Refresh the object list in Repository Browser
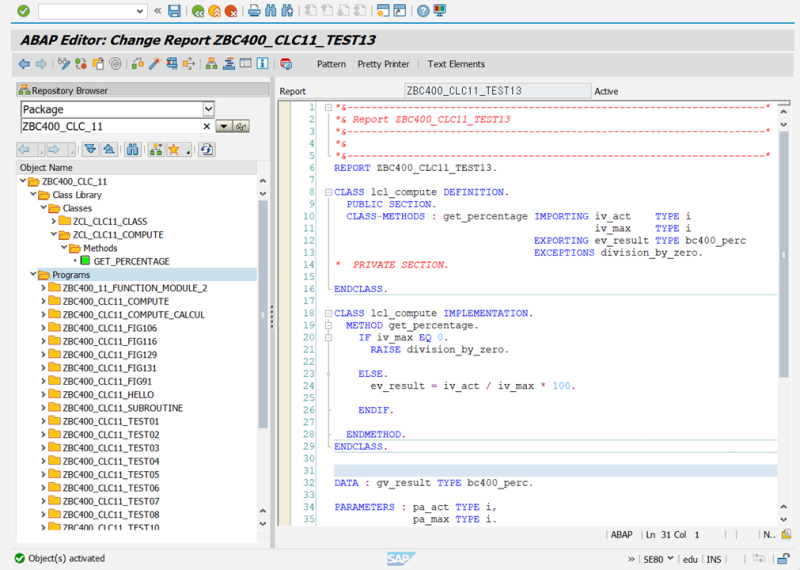Viewport: 800px width, 570px height. pos(206,150)
